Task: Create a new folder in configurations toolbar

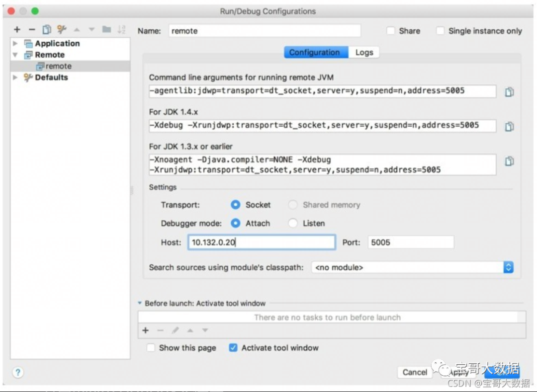Action: [x=106, y=29]
